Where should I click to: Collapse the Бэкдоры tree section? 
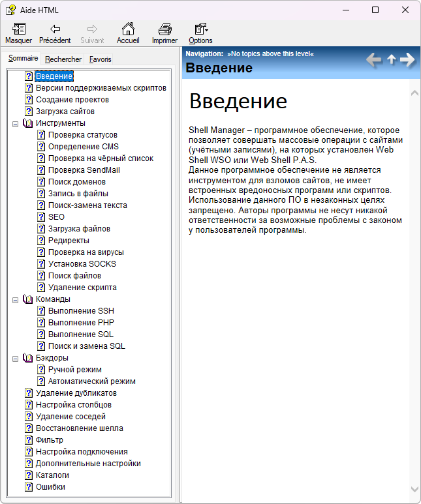tap(16, 358)
